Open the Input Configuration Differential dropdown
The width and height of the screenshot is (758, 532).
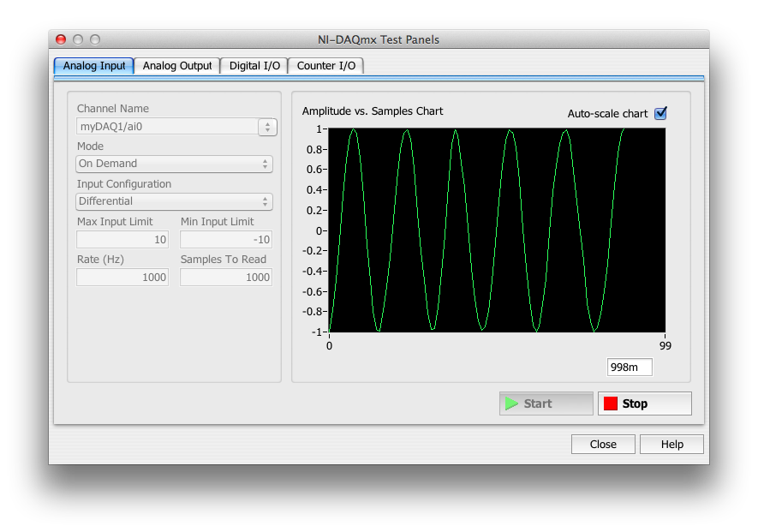point(175,201)
